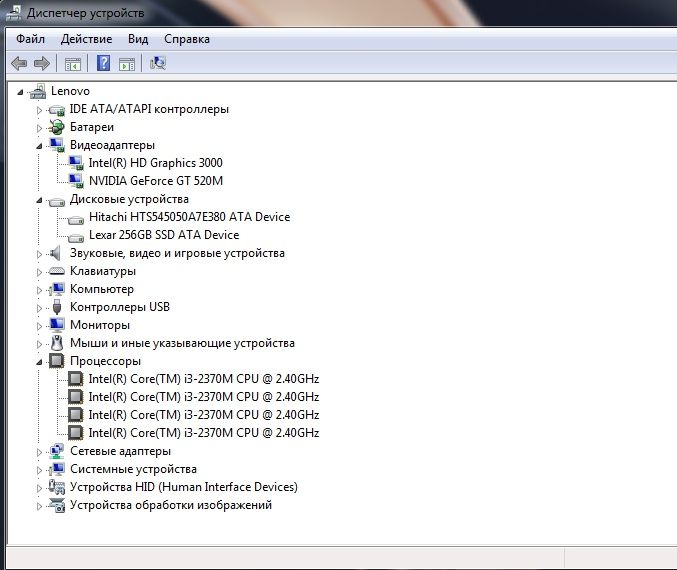Click the show/hide console tree toolbar icon
This screenshot has width=677, height=570.
tap(73, 64)
